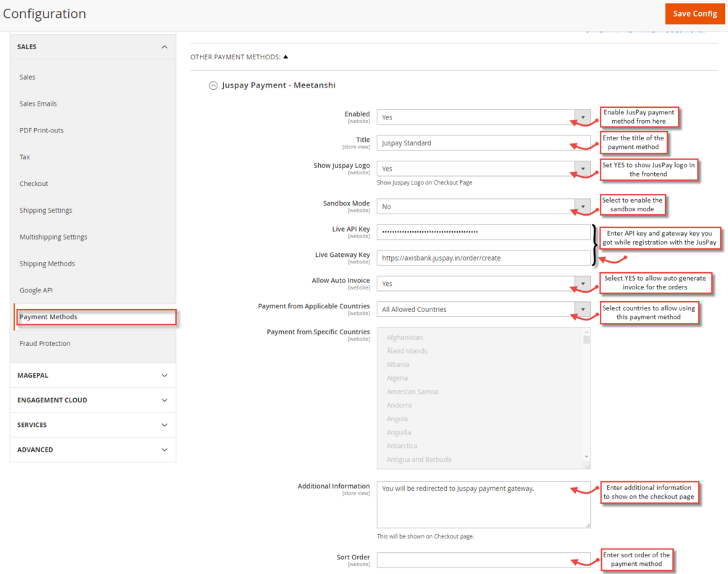Collapse Other Payment Methods triangle arrow
The width and height of the screenshot is (728, 574).
285,56
